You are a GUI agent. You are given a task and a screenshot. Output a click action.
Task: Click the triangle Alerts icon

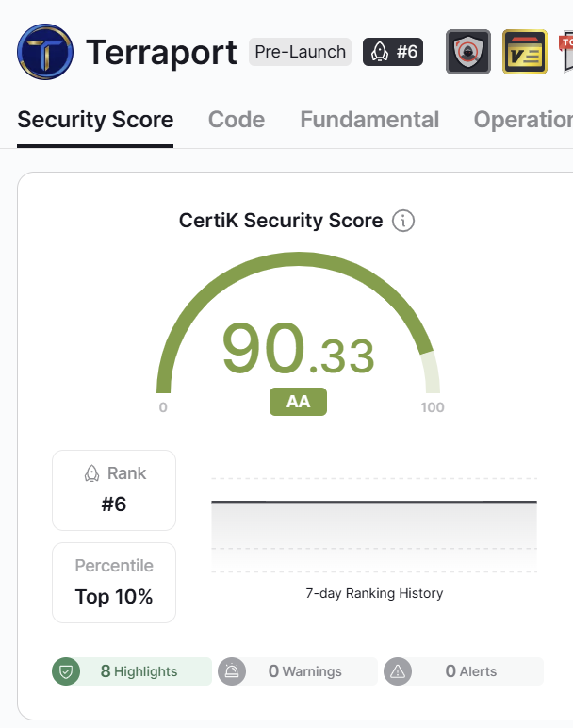pyautogui.click(x=398, y=671)
